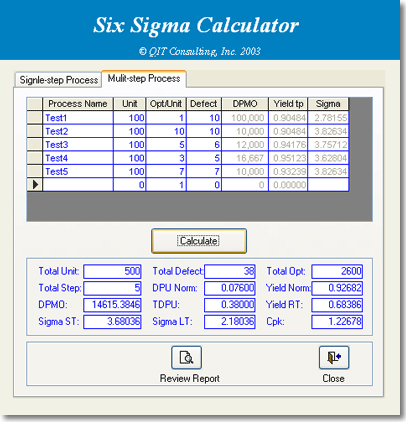Click the Total Unit field

(x=112, y=271)
